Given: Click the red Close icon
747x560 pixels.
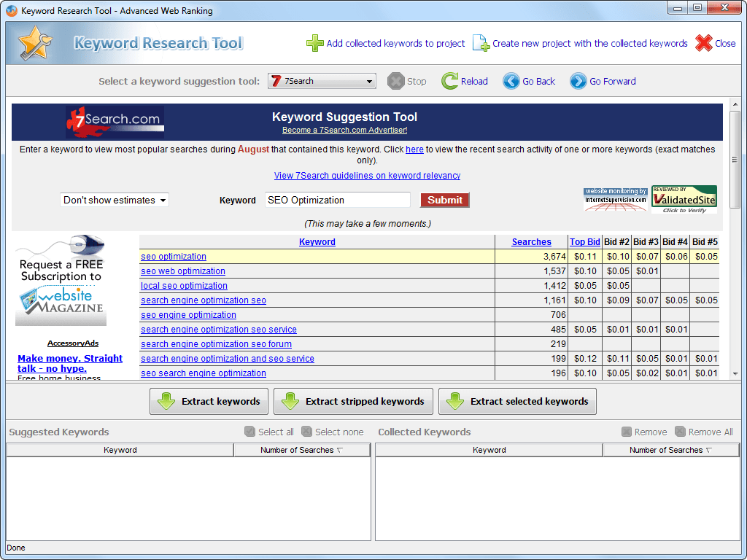Looking at the screenshot, I should pos(703,43).
